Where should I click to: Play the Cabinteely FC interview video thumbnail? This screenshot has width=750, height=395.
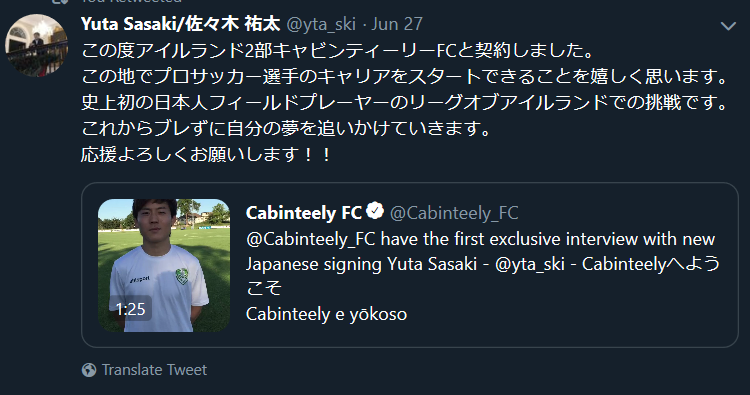[x=164, y=265]
